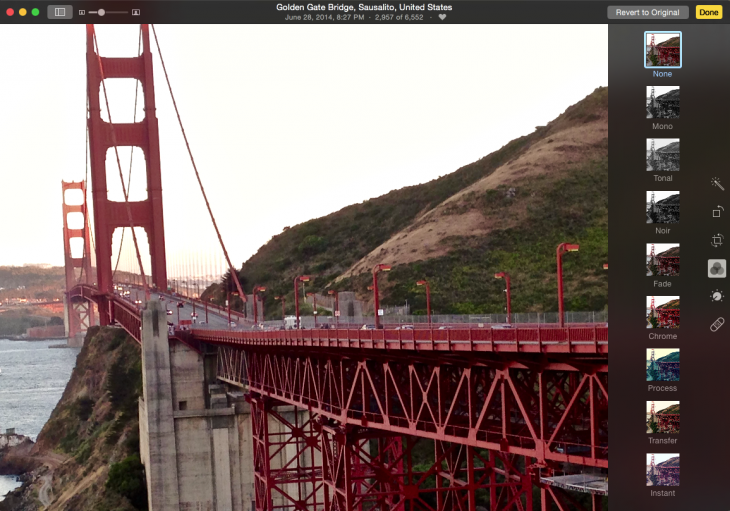The image size is (730, 511).
Task: Apply the Mono filter thumbnail
Action: coord(662,102)
